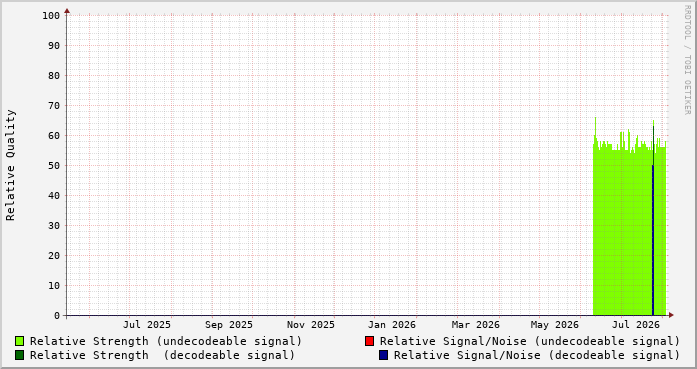Click the Relative Quality y-axis title
The height and width of the screenshot is (369, 697).
tap(10, 165)
